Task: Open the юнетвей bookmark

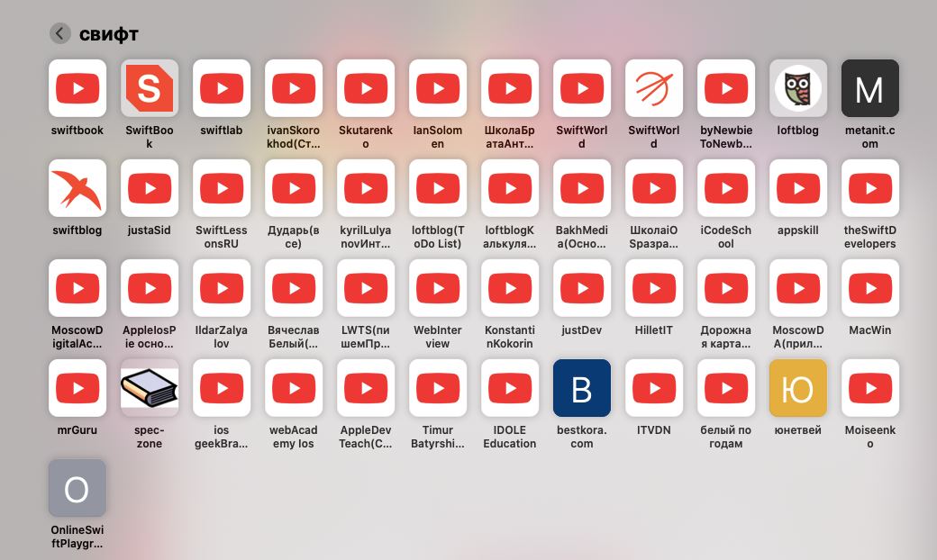Action: (798, 388)
